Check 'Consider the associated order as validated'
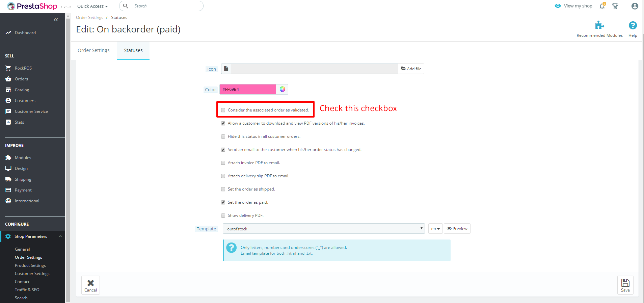This screenshot has width=644, height=303. [223, 110]
